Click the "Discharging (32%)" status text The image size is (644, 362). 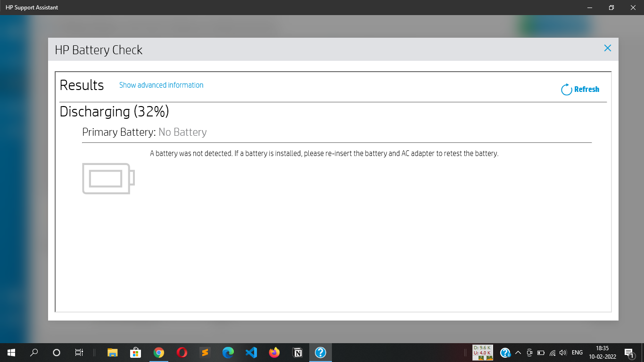[114, 112]
